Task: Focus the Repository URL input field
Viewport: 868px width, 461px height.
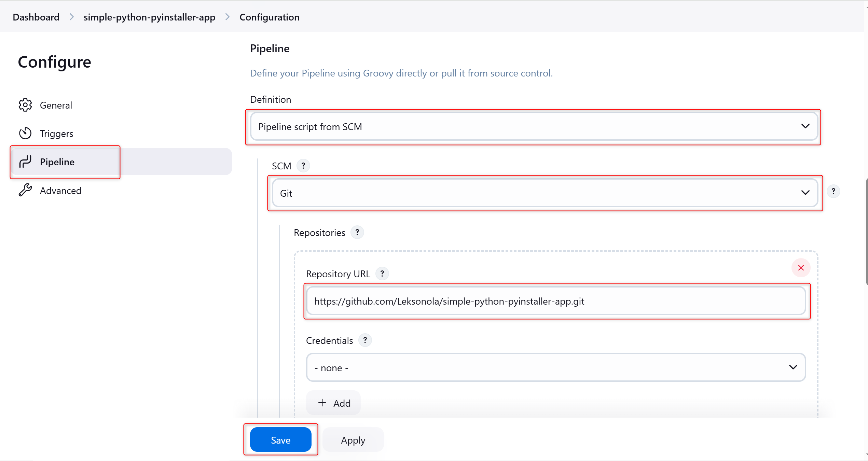Action: [556, 301]
